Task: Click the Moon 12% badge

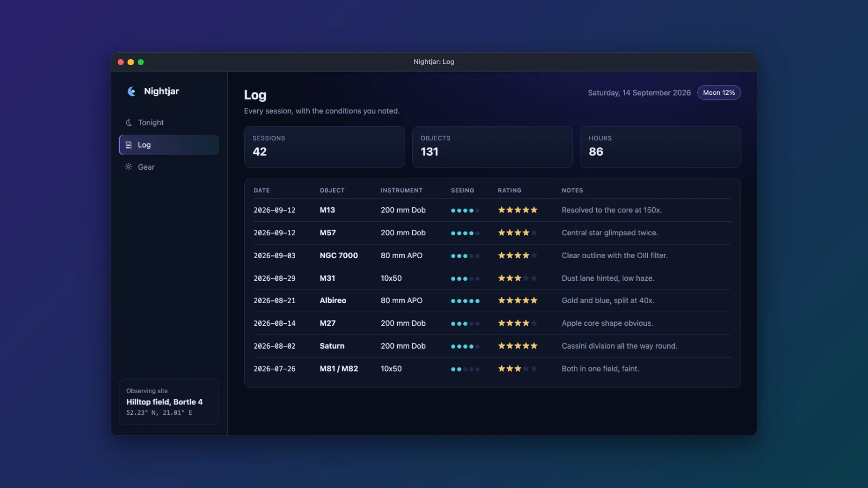Action: click(719, 93)
